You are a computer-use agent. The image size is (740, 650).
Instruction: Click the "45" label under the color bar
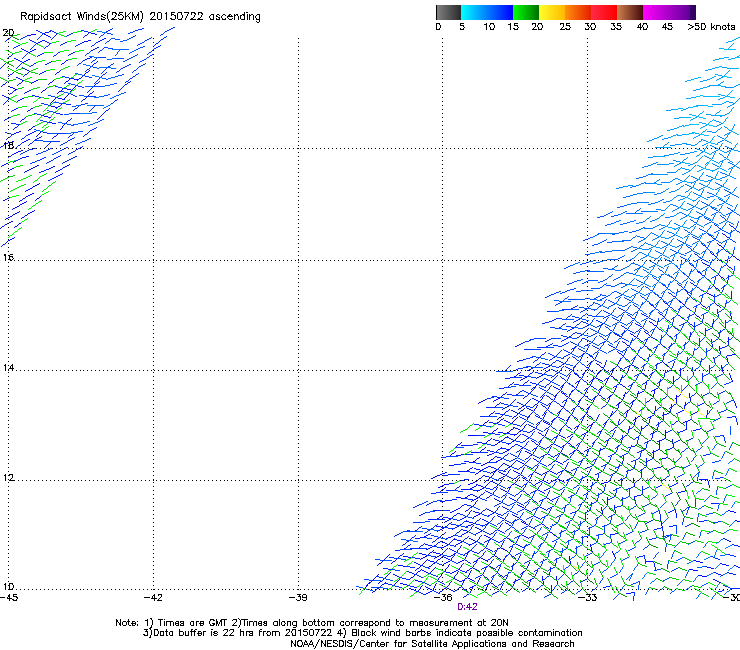[x=667, y=27]
